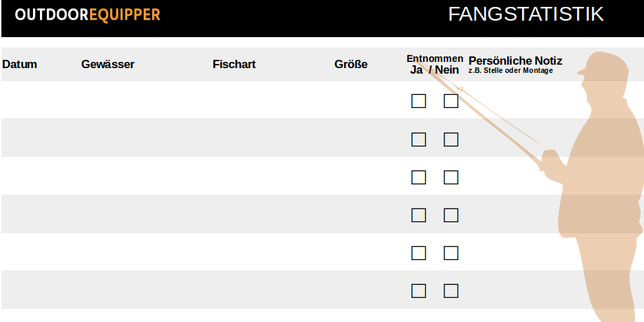
Task: Select the Fischart column header
Action: [234, 65]
